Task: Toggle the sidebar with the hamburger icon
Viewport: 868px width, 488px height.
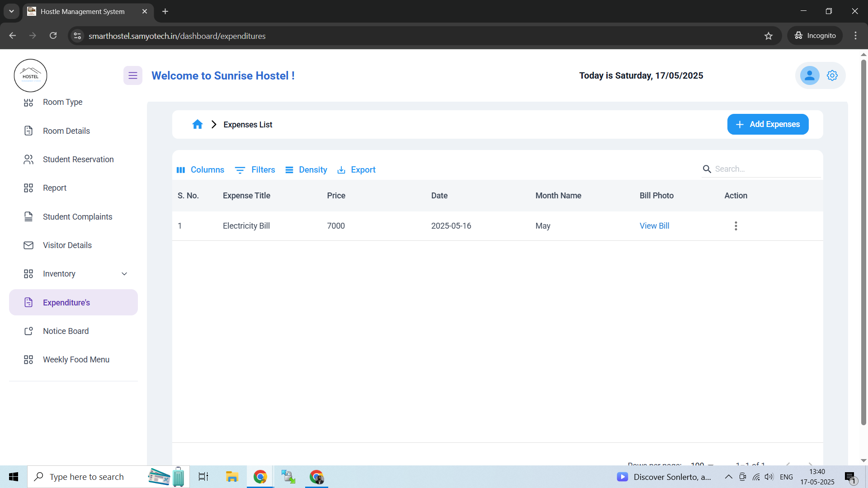Action: tap(132, 75)
